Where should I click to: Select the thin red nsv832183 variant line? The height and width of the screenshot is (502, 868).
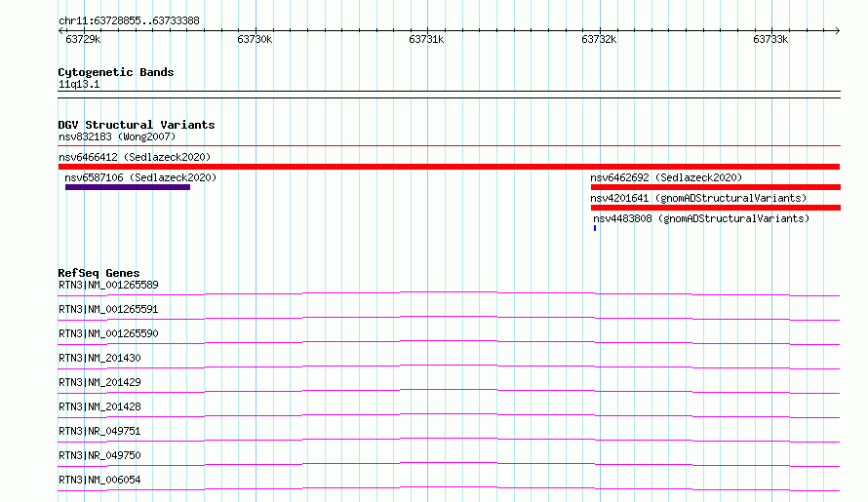449,146
